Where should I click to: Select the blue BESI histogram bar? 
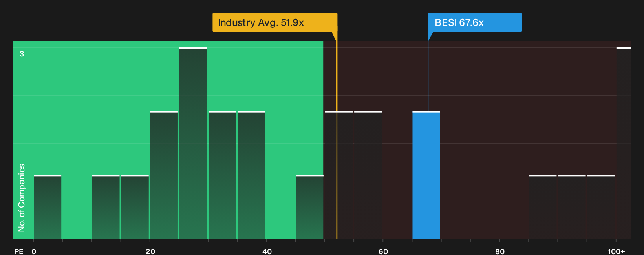pos(426,175)
